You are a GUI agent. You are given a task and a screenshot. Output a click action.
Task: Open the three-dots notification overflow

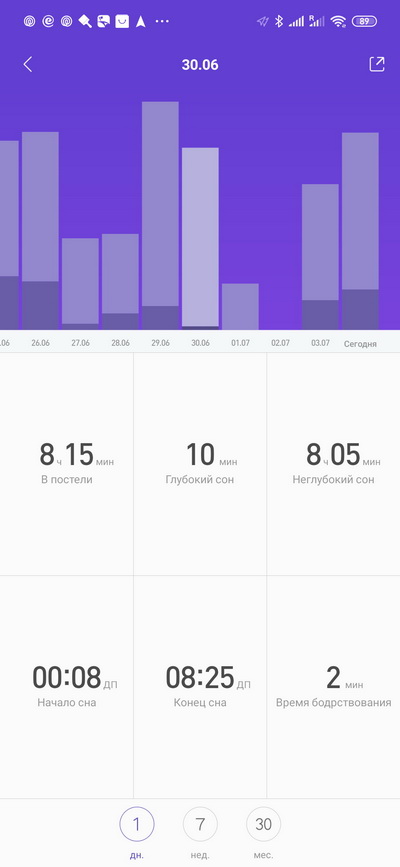click(162, 22)
